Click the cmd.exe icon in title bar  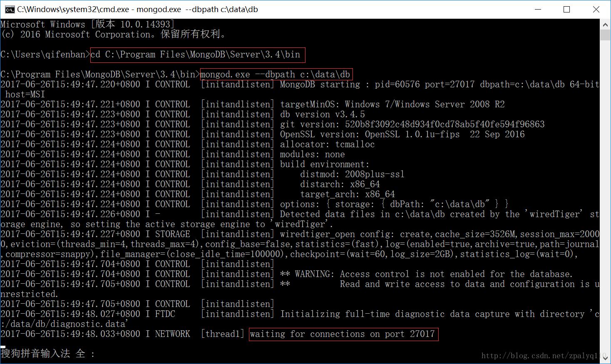point(9,9)
